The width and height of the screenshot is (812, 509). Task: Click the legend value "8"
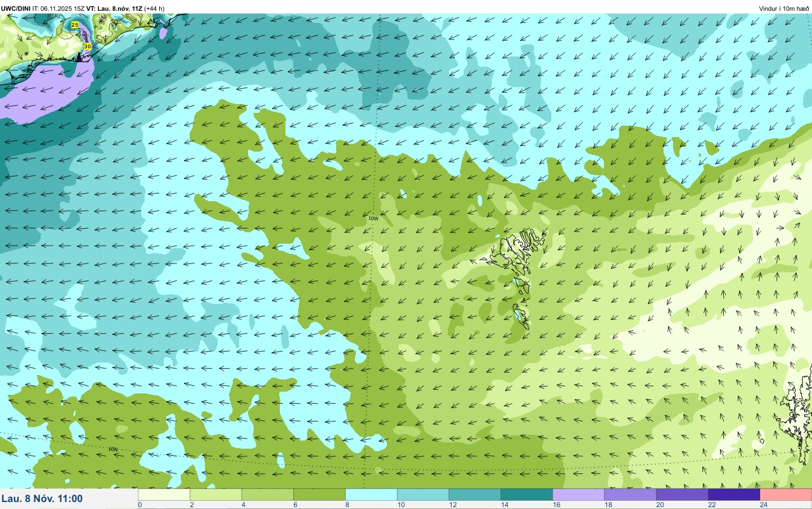pyautogui.click(x=347, y=505)
